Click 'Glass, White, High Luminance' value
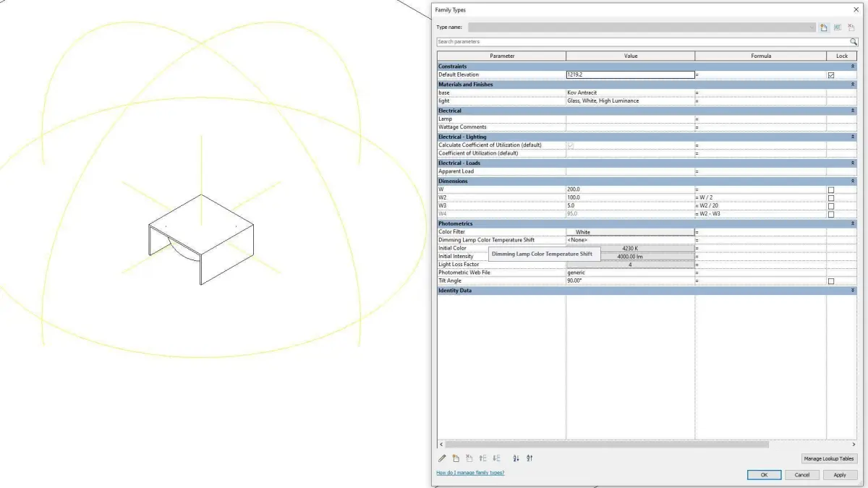Image resolution: width=868 pixels, height=488 pixels. pos(603,101)
